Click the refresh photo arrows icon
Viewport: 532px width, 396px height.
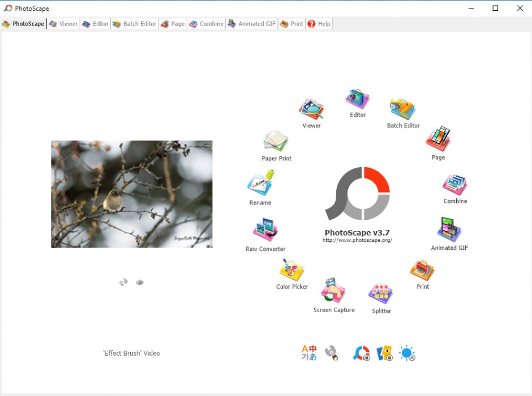[x=123, y=282]
